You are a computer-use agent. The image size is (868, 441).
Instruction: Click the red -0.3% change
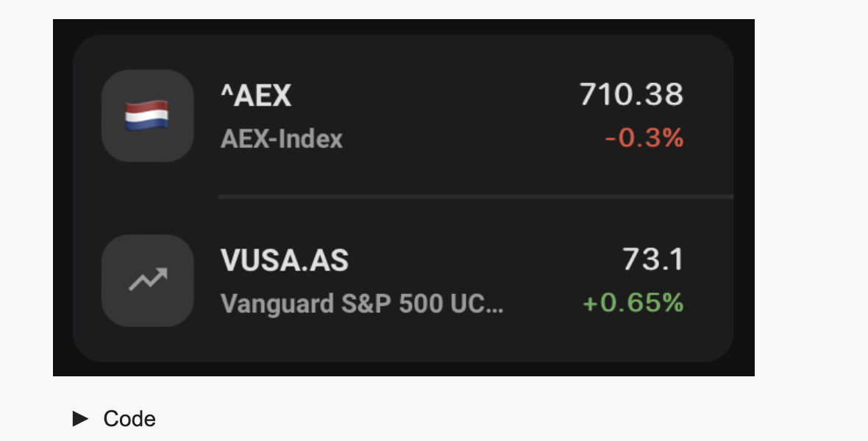tap(644, 137)
